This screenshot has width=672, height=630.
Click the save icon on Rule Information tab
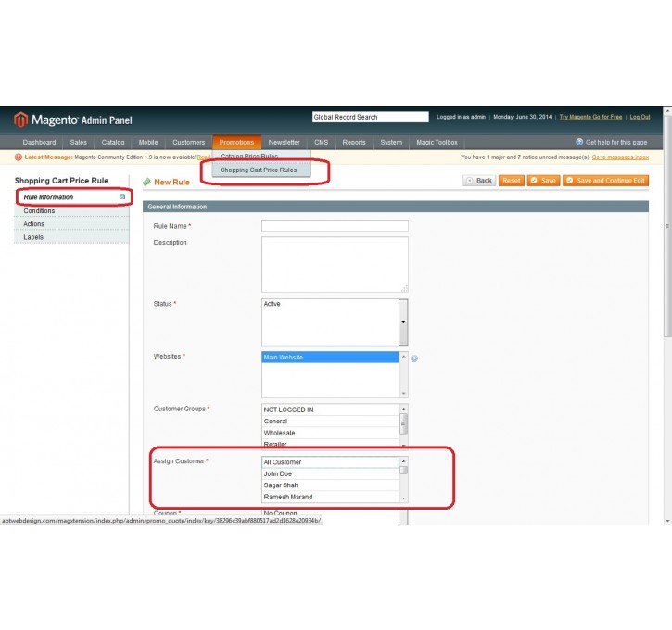click(122, 196)
